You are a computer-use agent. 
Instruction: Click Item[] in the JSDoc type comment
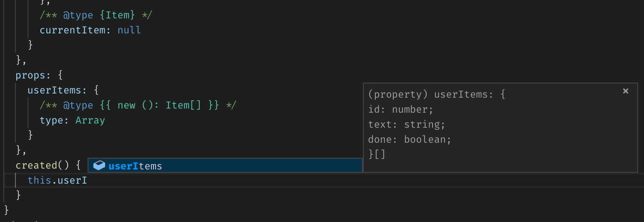(x=183, y=105)
